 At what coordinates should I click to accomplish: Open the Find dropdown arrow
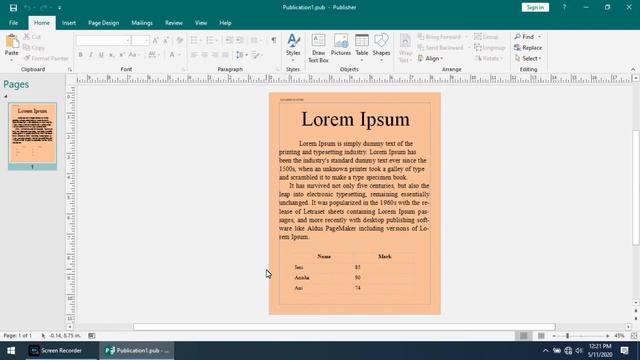coord(539,37)
